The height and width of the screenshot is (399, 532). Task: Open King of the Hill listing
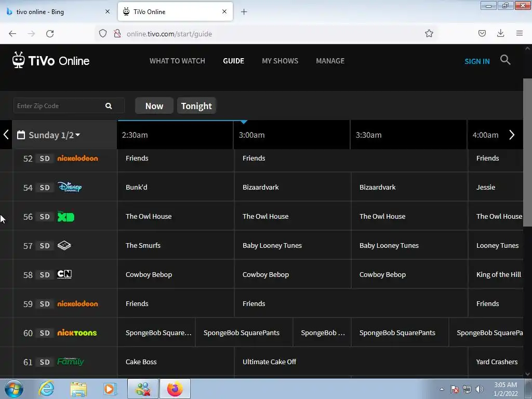(496, 274)
